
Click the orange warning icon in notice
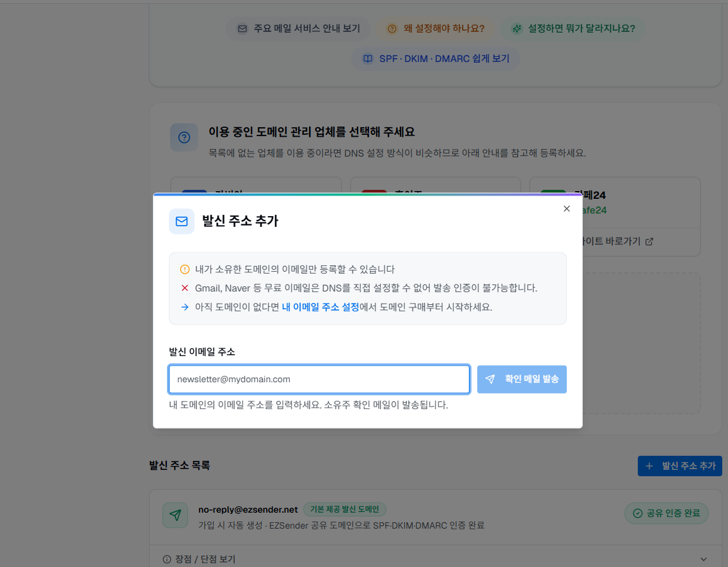point(185,269)
